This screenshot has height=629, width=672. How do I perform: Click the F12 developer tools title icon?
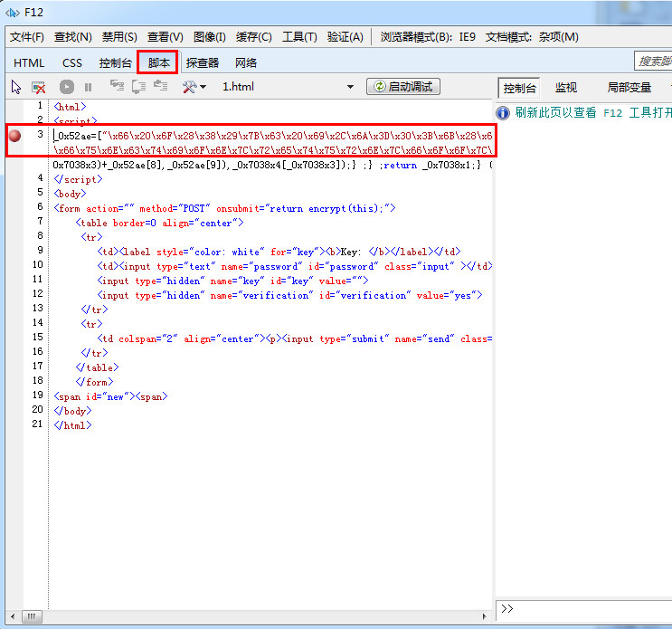click(13, 13)
